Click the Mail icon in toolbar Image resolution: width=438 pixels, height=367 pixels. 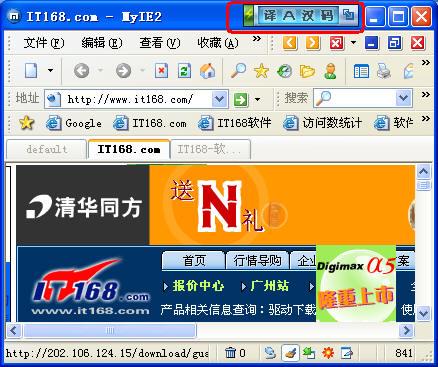(x=409, y=71)
